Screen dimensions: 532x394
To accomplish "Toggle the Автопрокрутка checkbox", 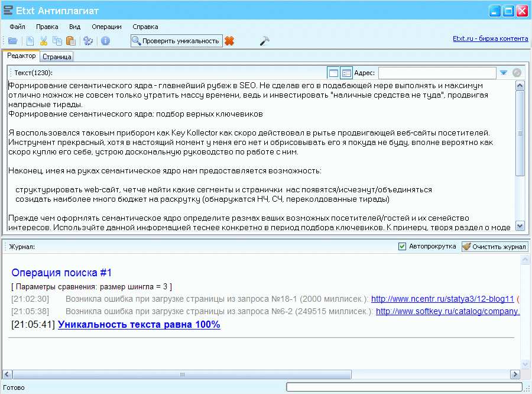I will 402,246.
